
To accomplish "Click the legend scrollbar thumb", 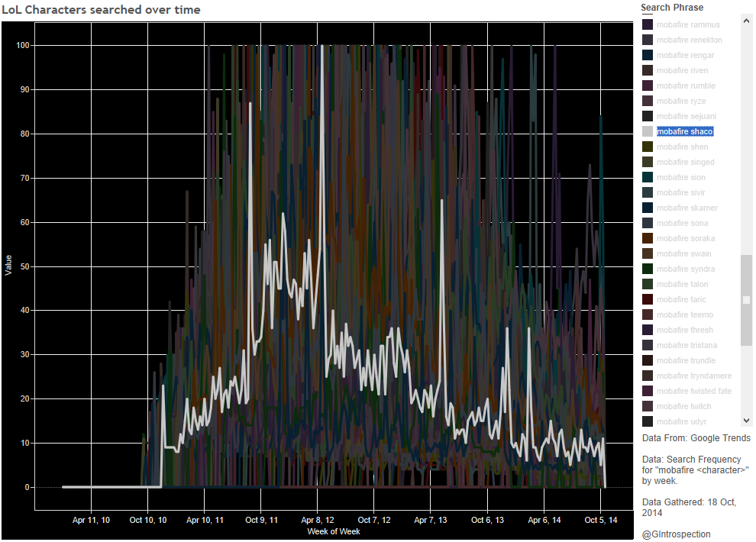I will (746, 299).
